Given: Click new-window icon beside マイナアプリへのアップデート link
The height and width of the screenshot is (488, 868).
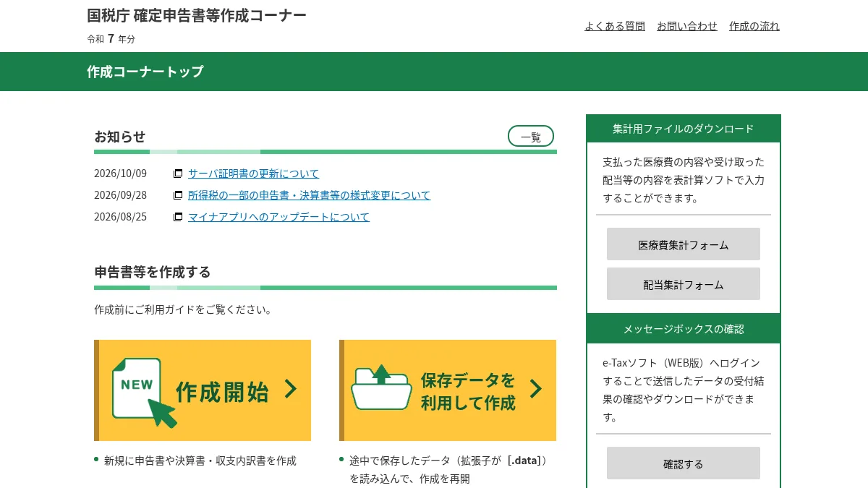Looking at the screenshot, I should tap(178, 217).
